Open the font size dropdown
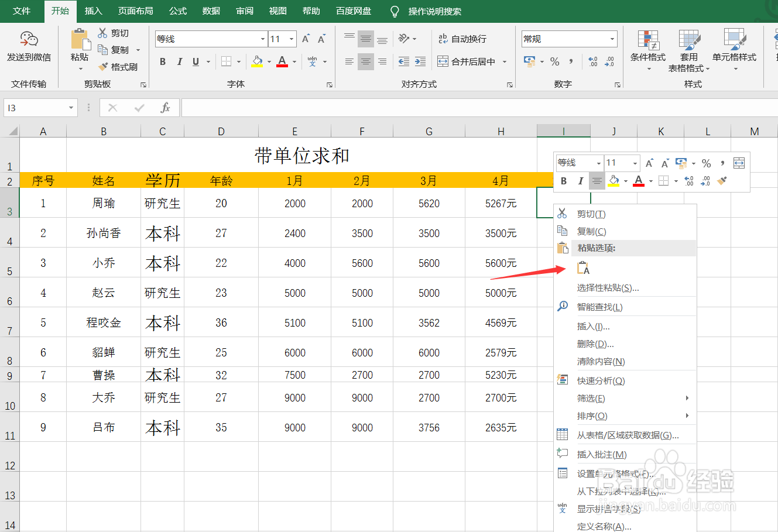Viewport: 778px width, 532px height. point(291,38)
